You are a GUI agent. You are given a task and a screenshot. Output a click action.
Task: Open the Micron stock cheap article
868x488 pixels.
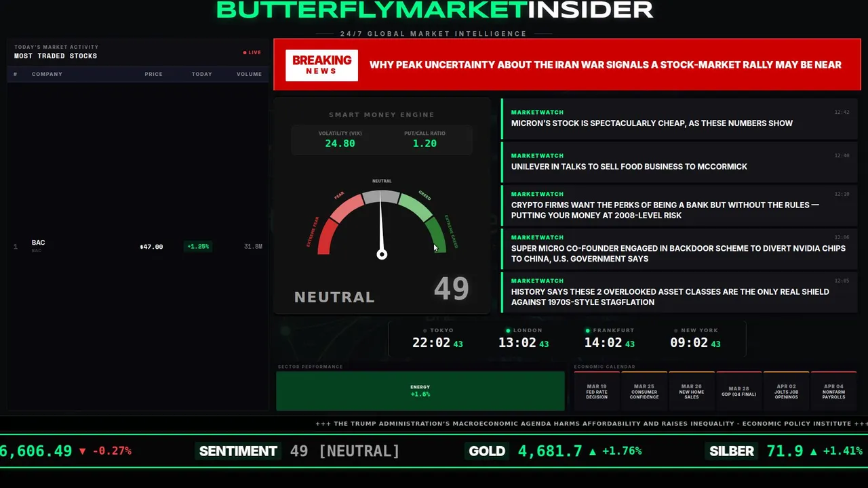[x=679, y=119]
